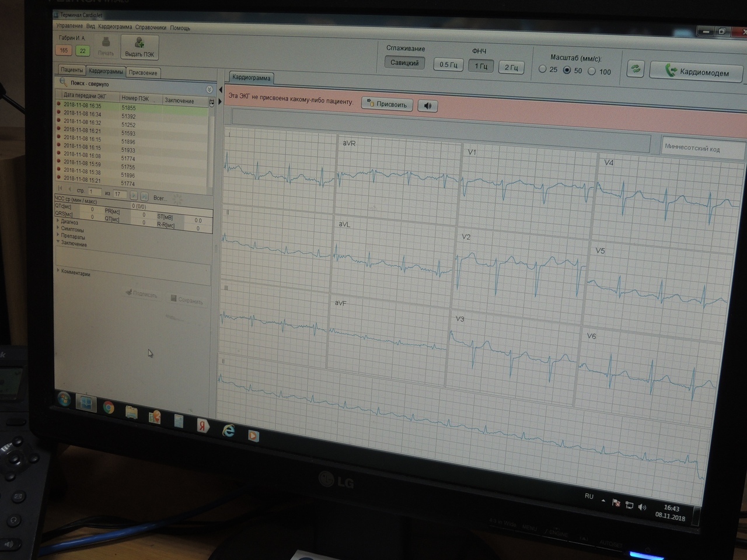Click the Кардиомодем phone button
747x560 pixels.
point(697,71)
